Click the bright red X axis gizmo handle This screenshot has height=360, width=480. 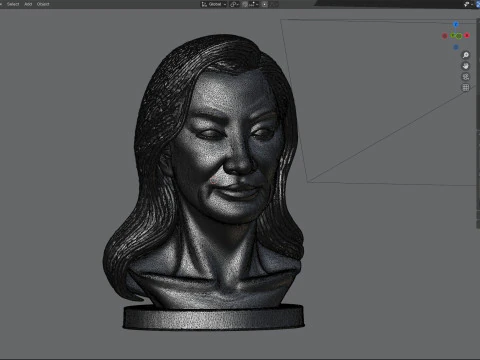click(467, 35)
